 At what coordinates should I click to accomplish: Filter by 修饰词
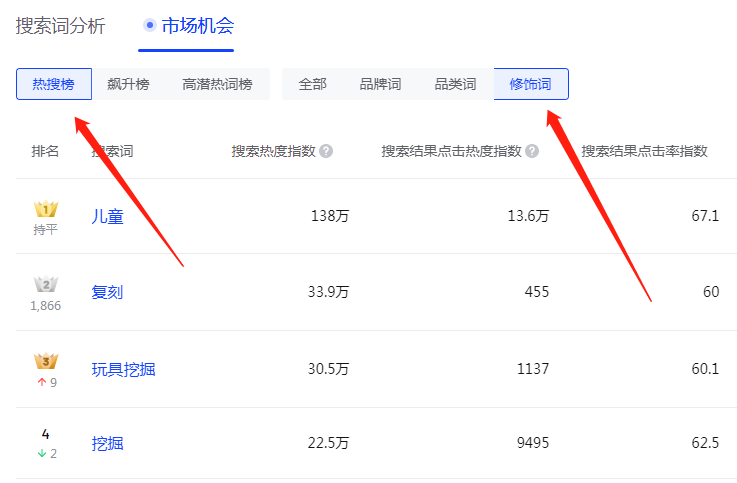[531, 84]
